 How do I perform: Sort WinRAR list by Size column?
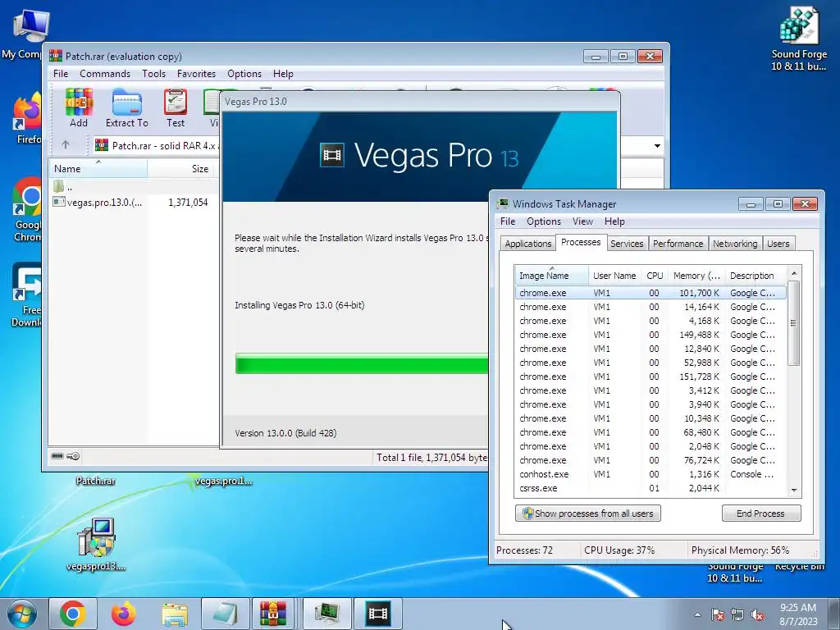click(182, 168)
